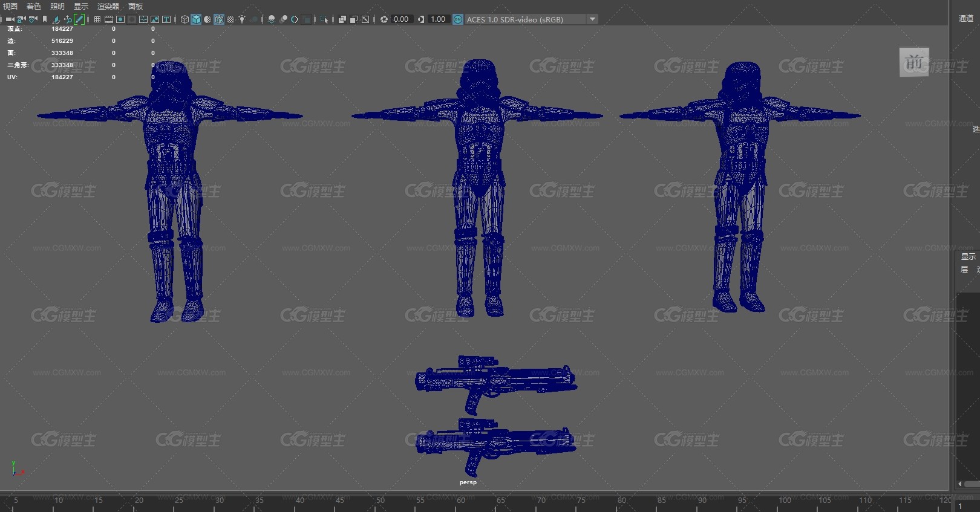Click the Bookmarks icon

45,19
